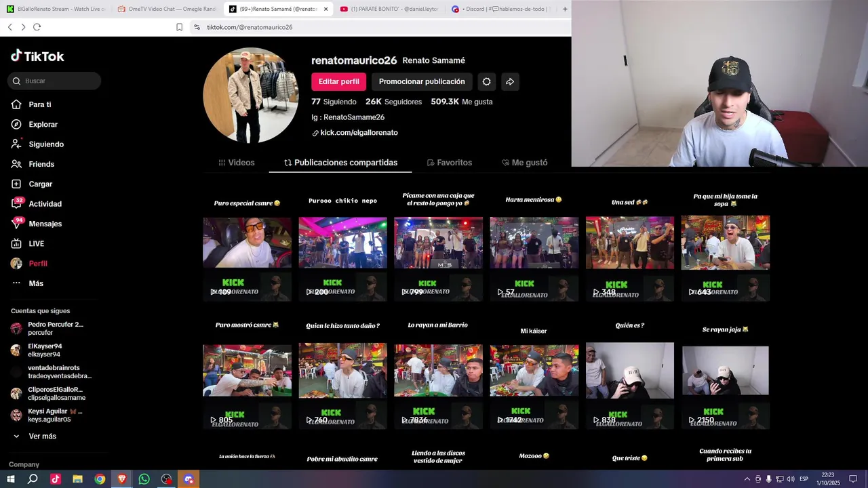Image resolution: width=868 pixels, height=488 pixels.
Task: Go to the Para ti feed
Action: pos(31,104)
